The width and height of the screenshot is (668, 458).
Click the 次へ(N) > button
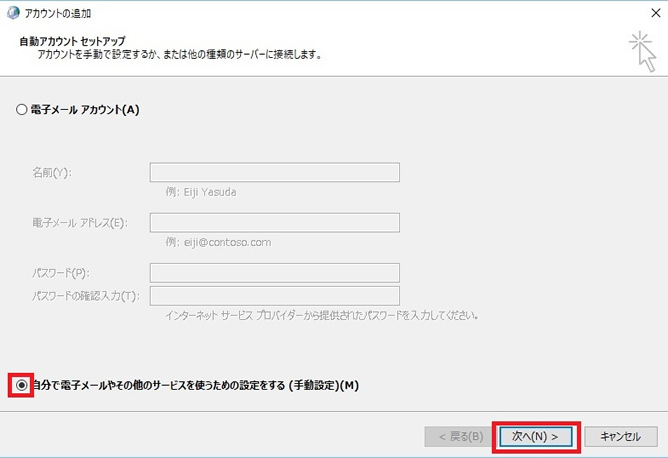pos(536,437)
